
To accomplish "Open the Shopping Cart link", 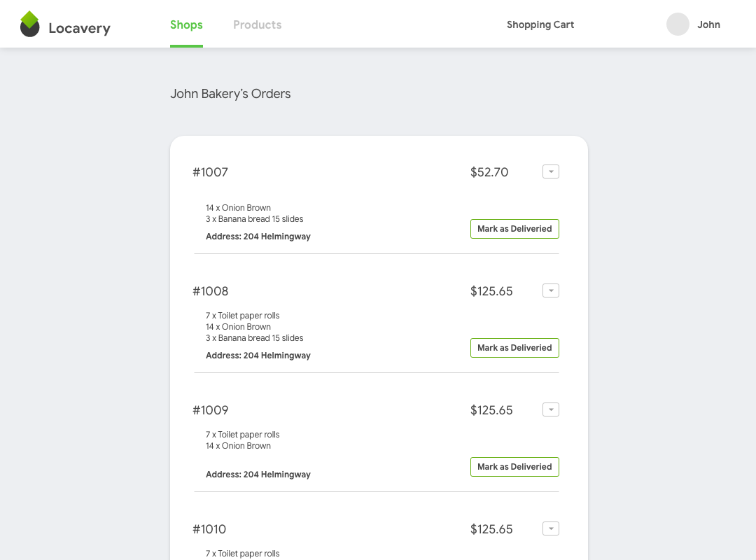I will pos(540,24).
